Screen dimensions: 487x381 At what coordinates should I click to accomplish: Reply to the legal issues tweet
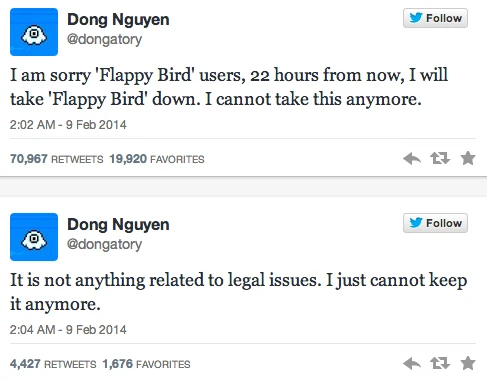tap(412, 364)
